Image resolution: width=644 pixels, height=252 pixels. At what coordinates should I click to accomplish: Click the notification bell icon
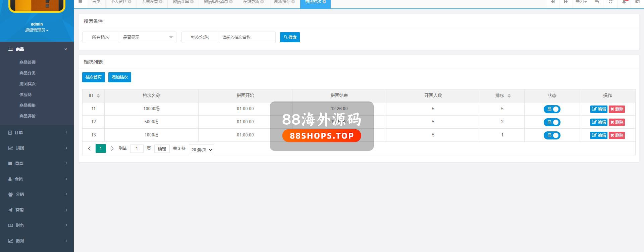(x=624, y=2)
